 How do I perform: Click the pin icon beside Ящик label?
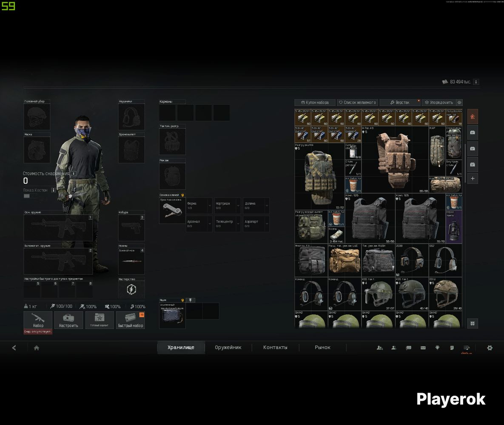190,300
